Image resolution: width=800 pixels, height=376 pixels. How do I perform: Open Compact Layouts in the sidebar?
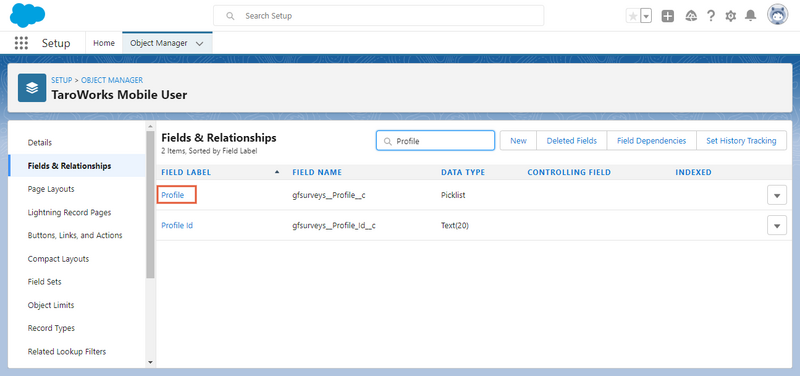tap(58, 259)
